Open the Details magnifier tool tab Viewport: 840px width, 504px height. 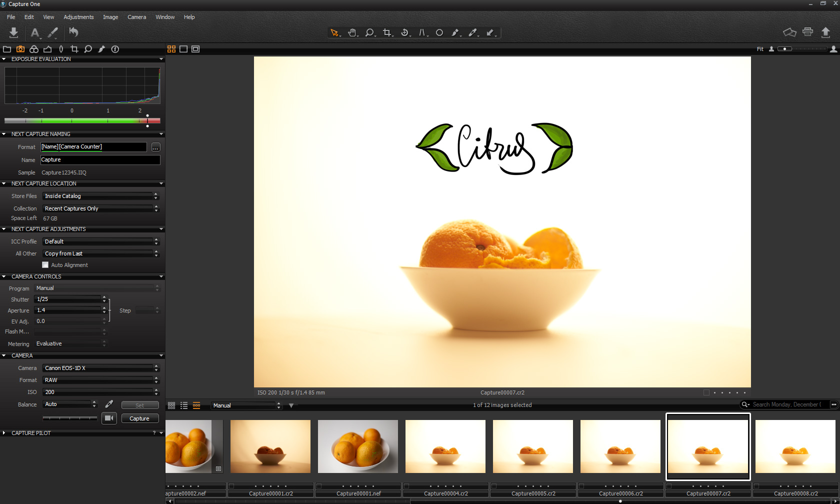pos(88,49)
